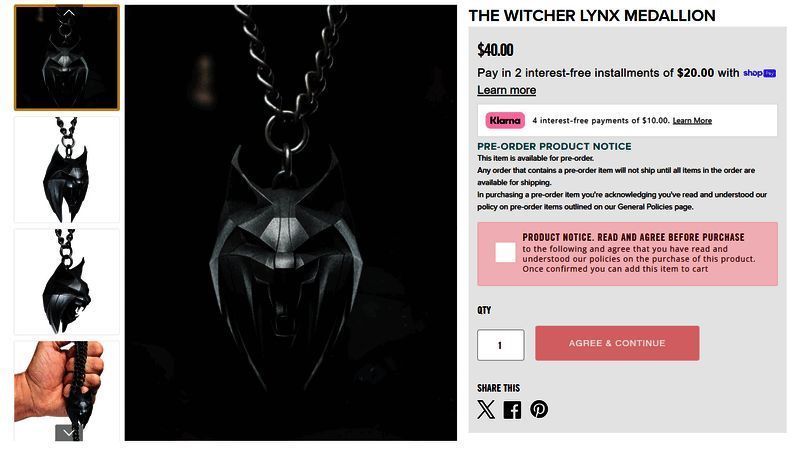Share product on Facebook
The height and width of the screenshot is (455, 800).
pos(512,410)
